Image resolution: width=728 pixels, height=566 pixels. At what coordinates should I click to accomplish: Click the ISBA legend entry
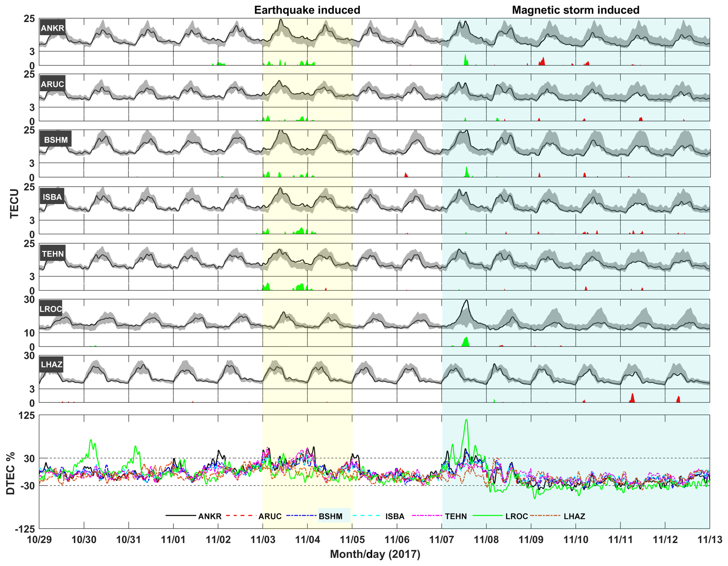[394, 516]
